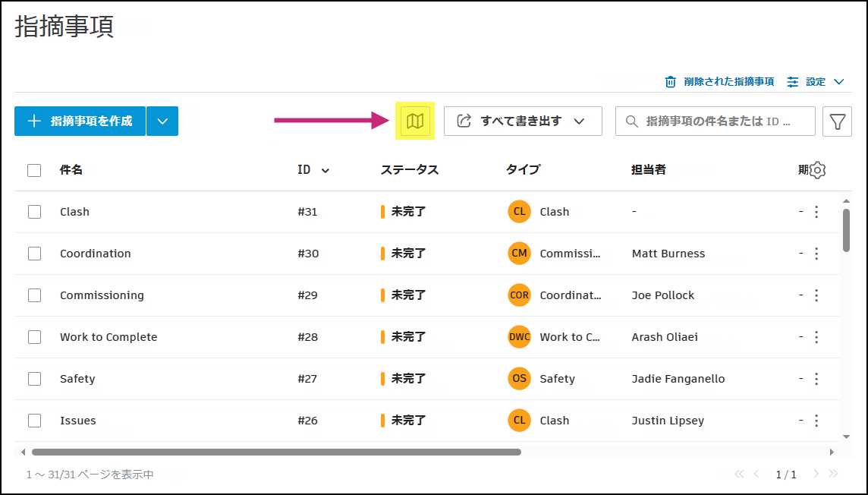Image resolution: width=868 pixels, height=495 pixels.
Task: Check the Coordination row checkbox
Action: click(34, 254)
